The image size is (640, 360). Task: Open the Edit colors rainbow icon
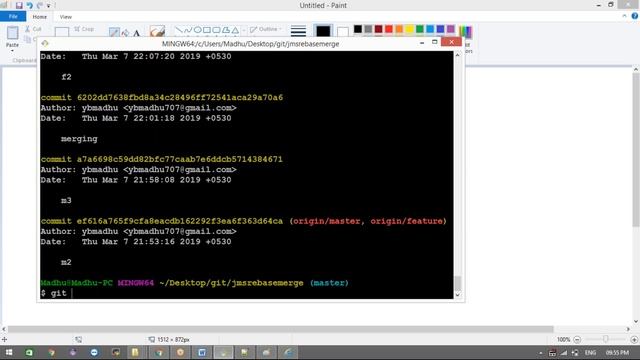(x=466, y=32)
